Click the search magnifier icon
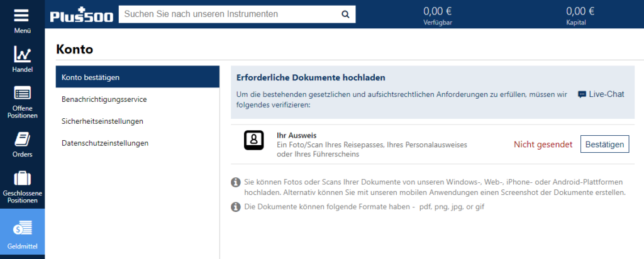 pyautogui.click(x=345, y=14)
